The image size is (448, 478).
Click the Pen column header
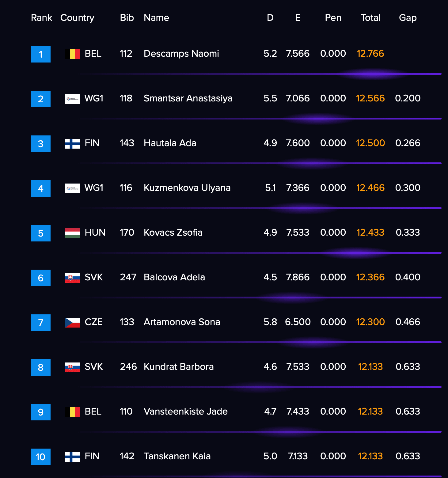(333, 18)
